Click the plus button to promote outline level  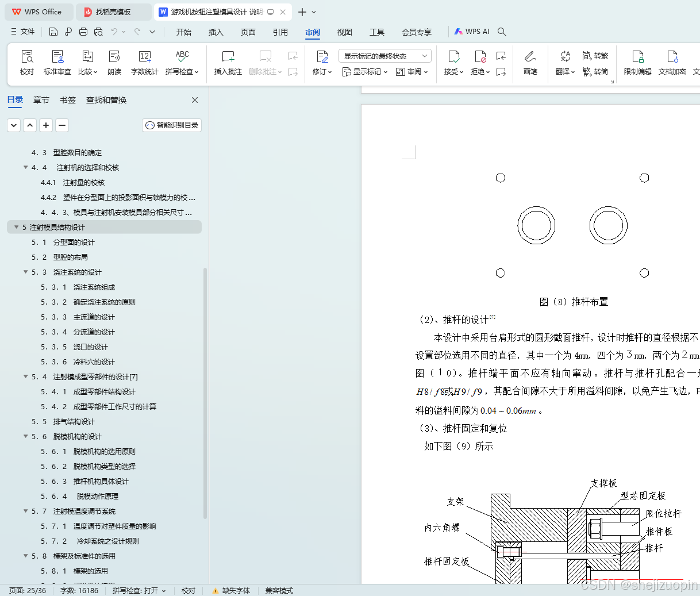pos(46,125)
